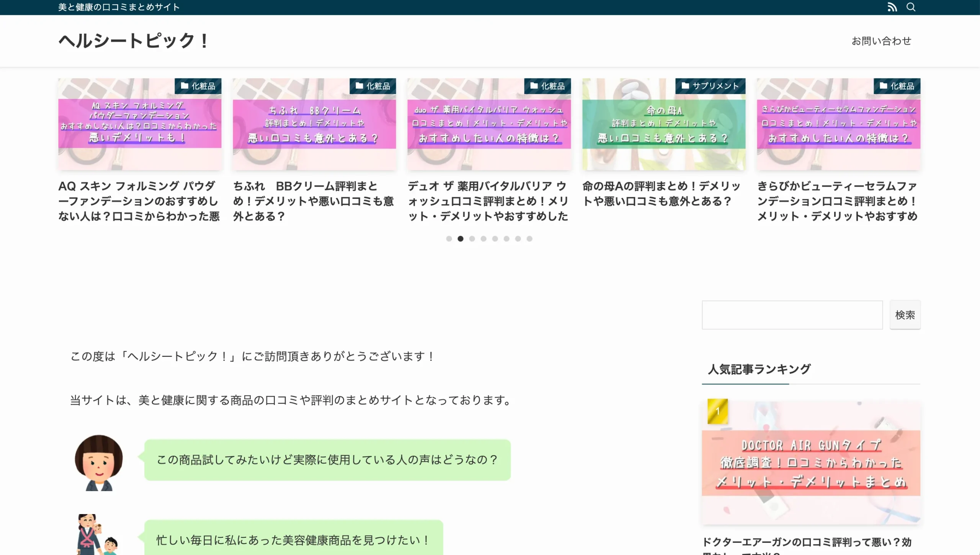Image resolution: width=980 pixels, height=555 pixels.
Task: Click inside the search input field
Action: click(x=792, y=314)
